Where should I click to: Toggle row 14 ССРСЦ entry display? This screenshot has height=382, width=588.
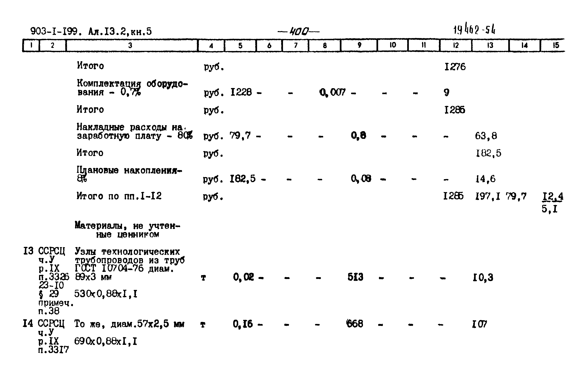[33, 326]
